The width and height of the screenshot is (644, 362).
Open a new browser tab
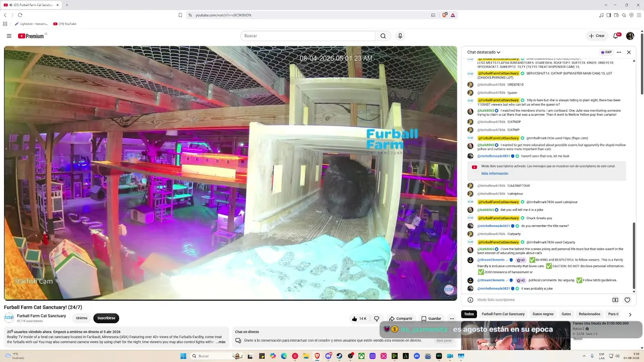coord(66,5)
